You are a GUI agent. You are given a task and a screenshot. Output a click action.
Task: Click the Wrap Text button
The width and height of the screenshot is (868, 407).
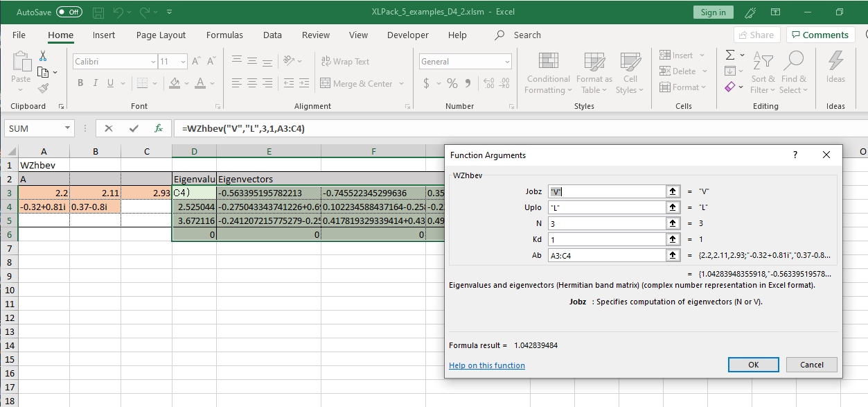pos(346,62)
